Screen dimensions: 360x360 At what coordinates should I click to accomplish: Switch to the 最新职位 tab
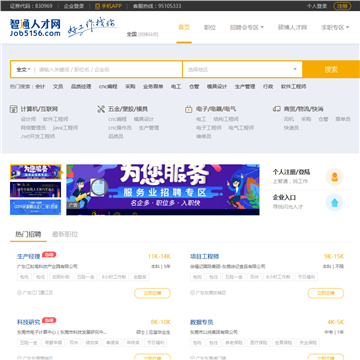coord(65,234)
